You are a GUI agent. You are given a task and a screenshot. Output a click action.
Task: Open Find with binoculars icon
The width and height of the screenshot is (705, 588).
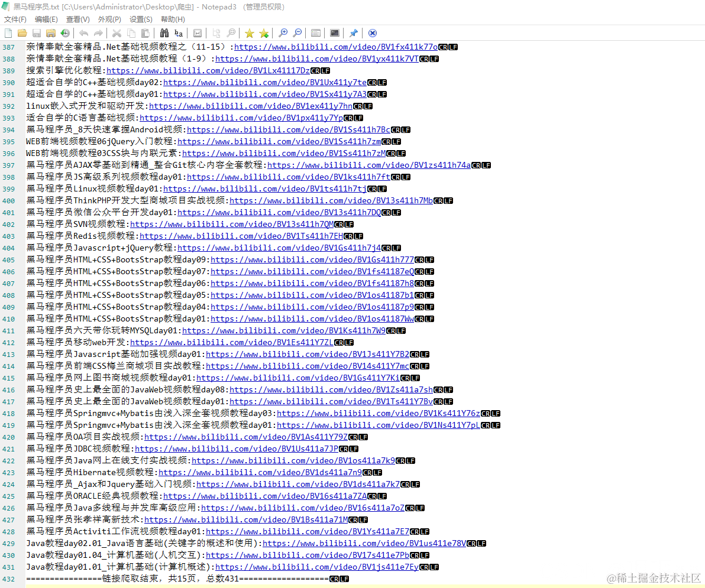[x=164, y=33]
